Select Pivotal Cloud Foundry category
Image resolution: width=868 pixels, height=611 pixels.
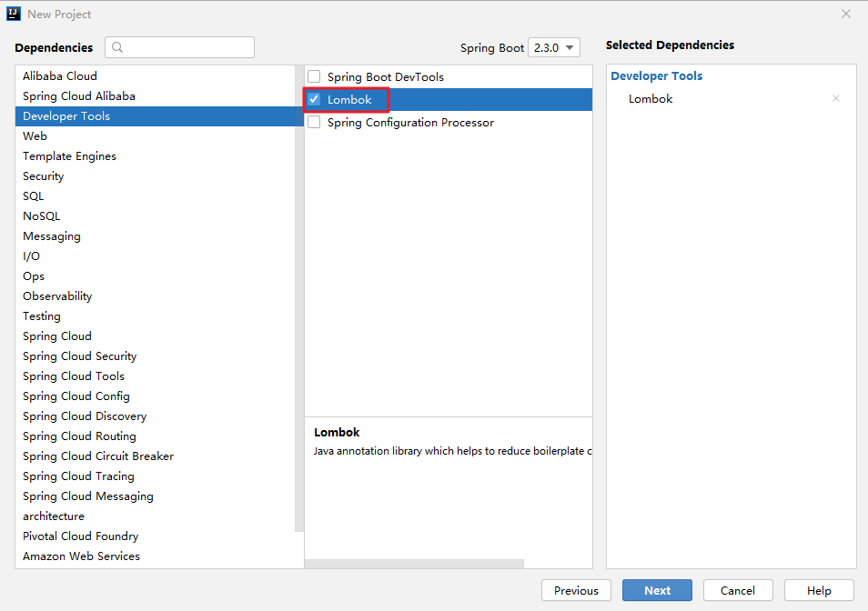tap(156, 536)
